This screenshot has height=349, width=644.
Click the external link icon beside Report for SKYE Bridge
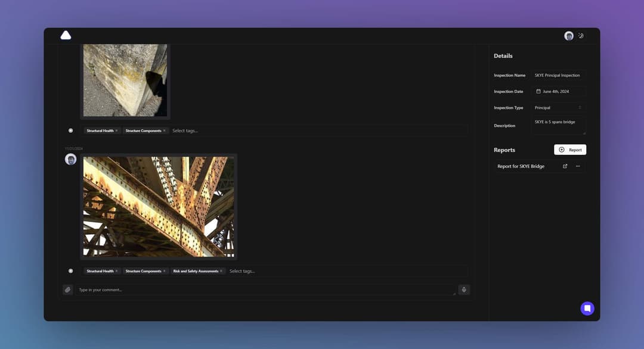click(x=565, y=166)
